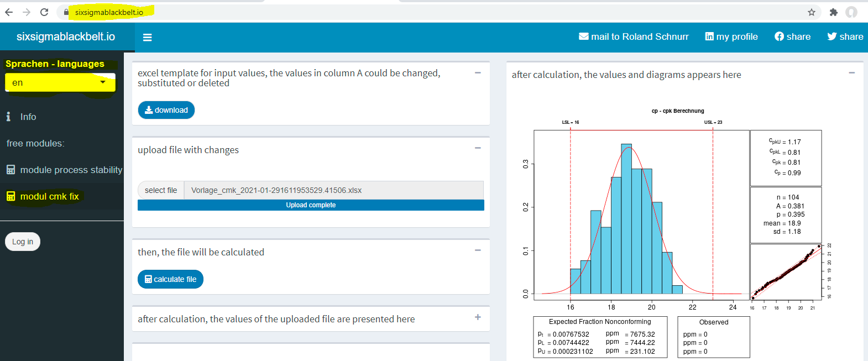868x361 pixels.
Task: Open the Info sidebar item
Action: pos(28,117)
